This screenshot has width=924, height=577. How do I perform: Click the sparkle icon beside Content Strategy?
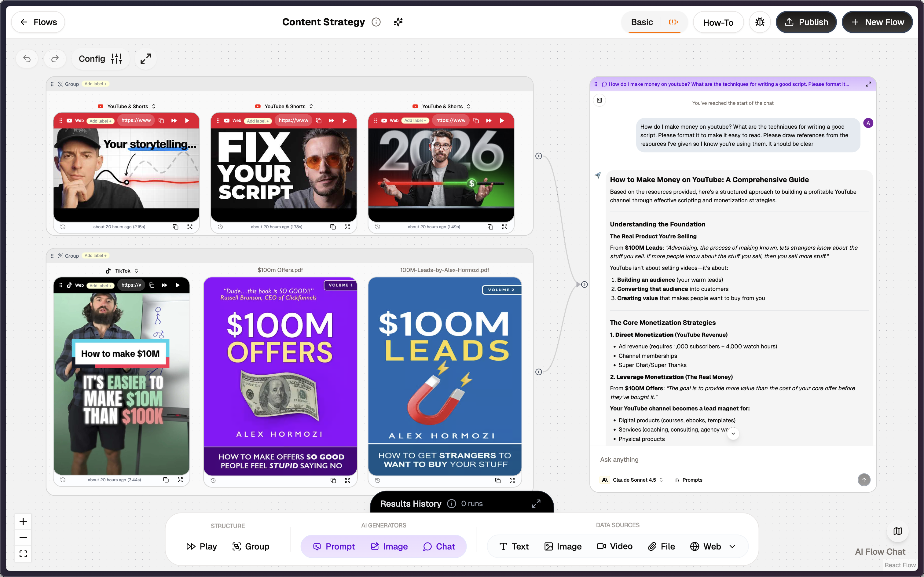(398, 22)
